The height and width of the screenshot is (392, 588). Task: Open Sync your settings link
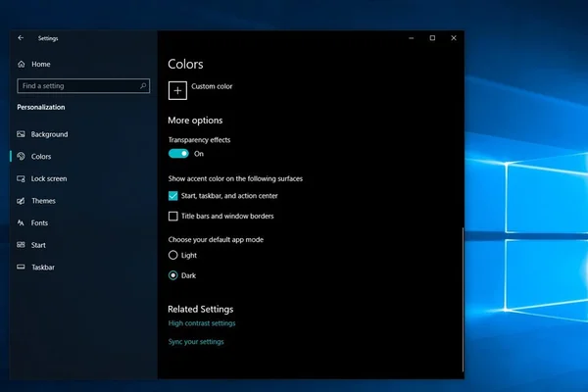coord(196,342)
